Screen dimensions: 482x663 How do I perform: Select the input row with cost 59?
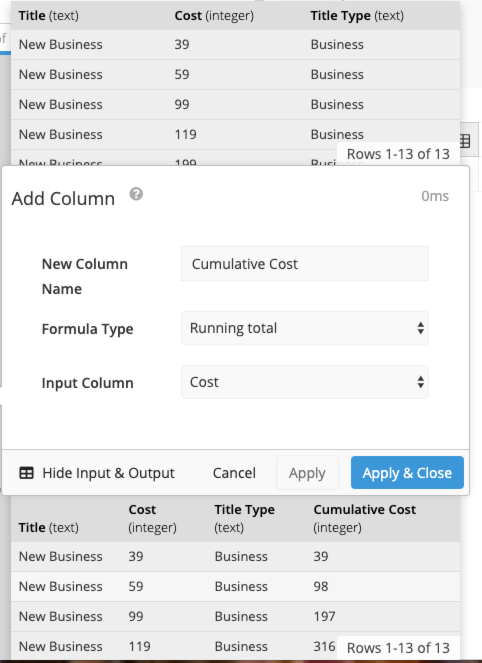click(x=236, y=74)
